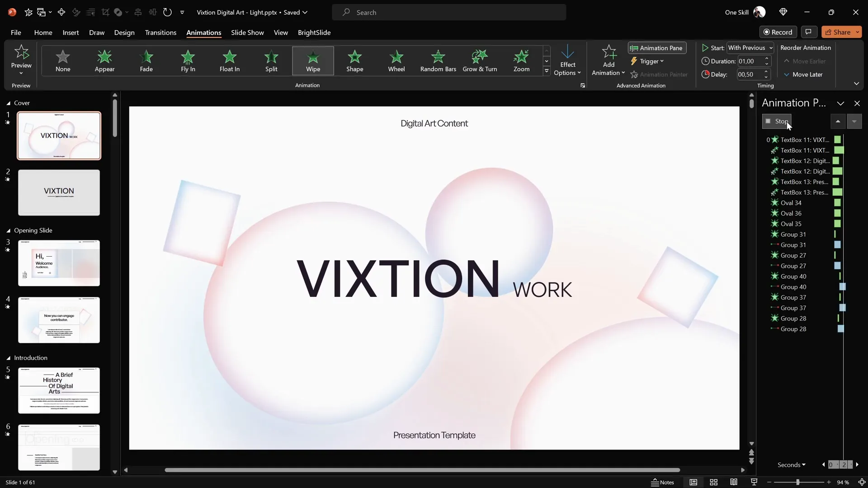Switch to the Home tab
Viewport: 868px width, 488px height.
click(43, 33)
